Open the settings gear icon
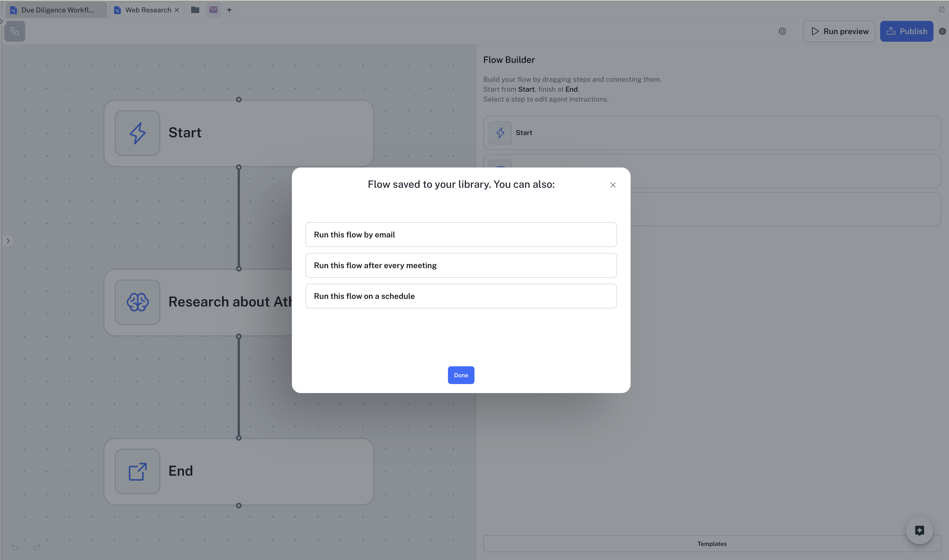This screenshot has height=560, width=949. (782, 31)
